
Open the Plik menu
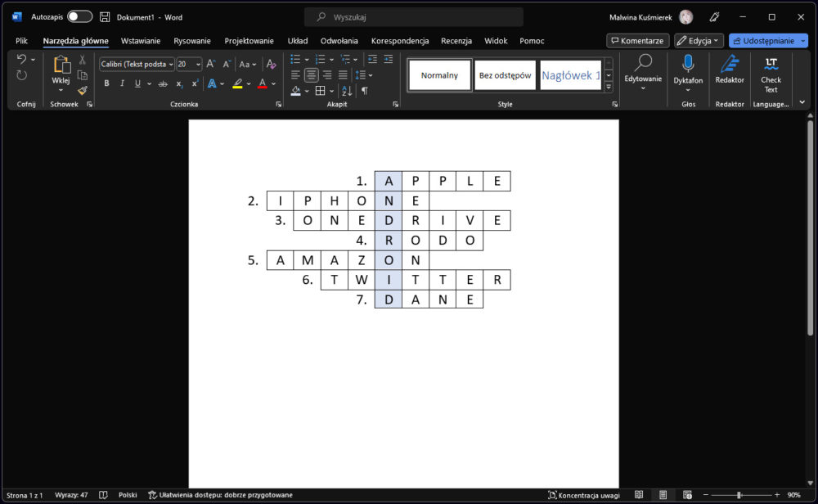[x=21, y=41]
